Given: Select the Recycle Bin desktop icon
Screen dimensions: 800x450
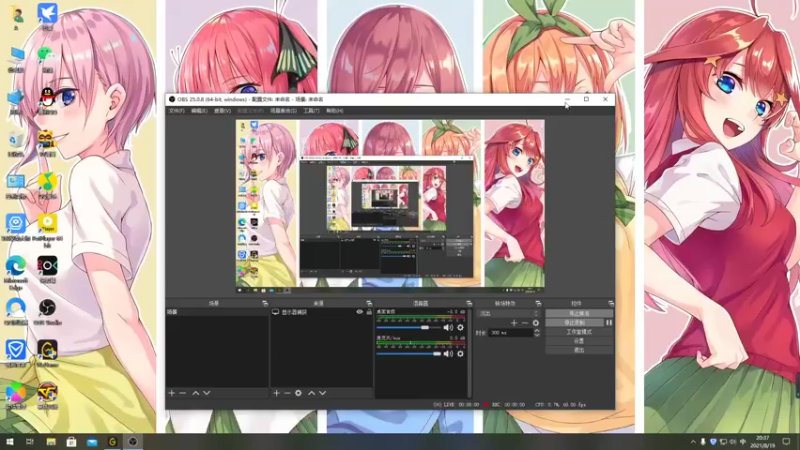Looking at the screenshot, I should pos(16,143).
